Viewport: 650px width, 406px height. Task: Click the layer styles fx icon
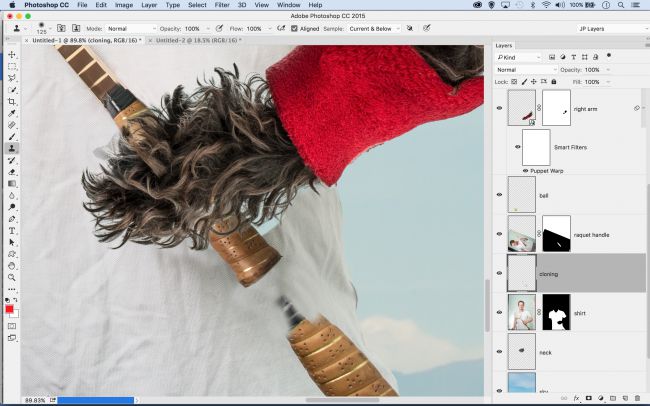tap(577, 399)
